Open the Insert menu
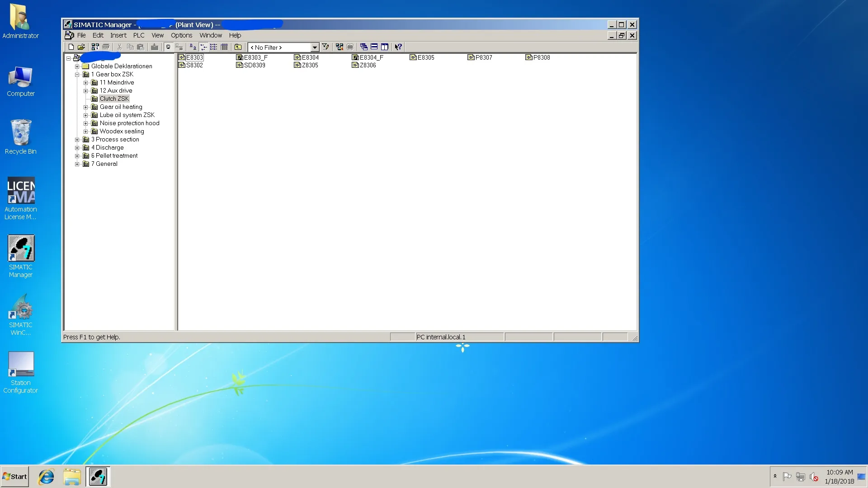The image size is (868, 488). point(118,35)
